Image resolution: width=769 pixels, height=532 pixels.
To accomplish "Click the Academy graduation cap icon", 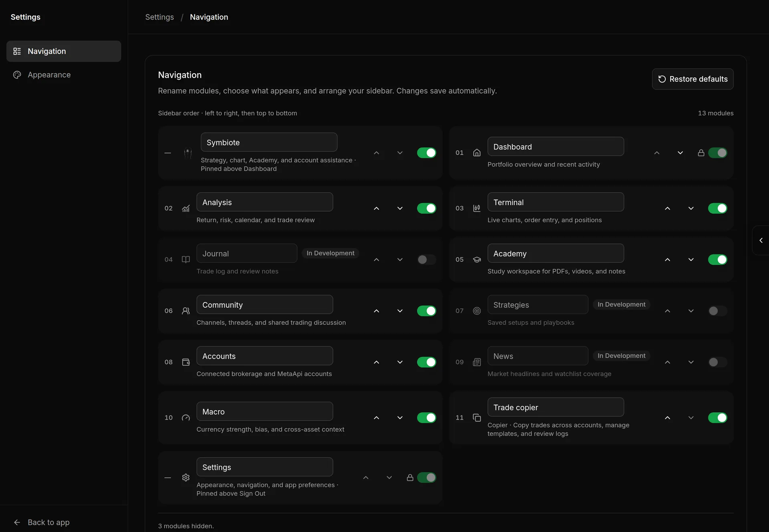I will (x=477, y=260).
